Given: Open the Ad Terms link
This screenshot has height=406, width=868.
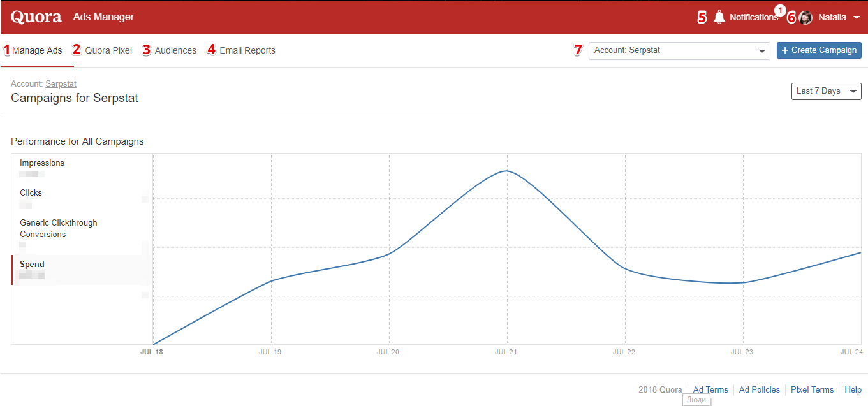Looking at the screenshot, I should pos(710,389).
